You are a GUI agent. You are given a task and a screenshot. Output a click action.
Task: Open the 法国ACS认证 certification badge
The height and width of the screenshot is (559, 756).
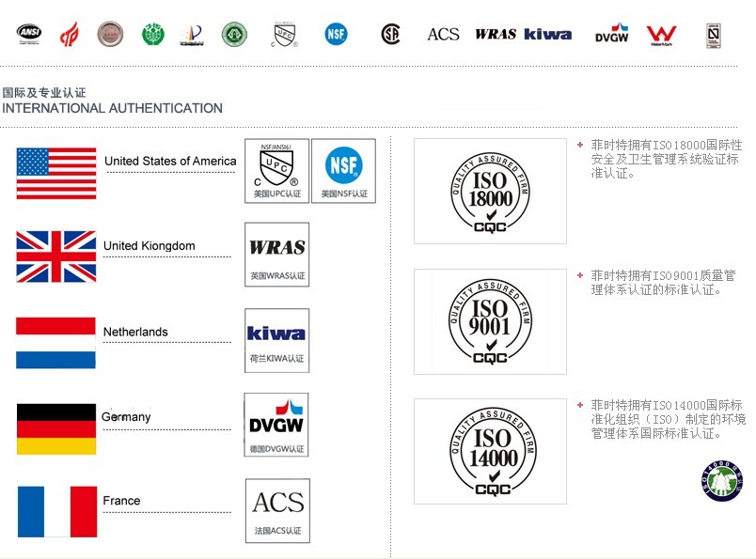(x=277, y=510)
